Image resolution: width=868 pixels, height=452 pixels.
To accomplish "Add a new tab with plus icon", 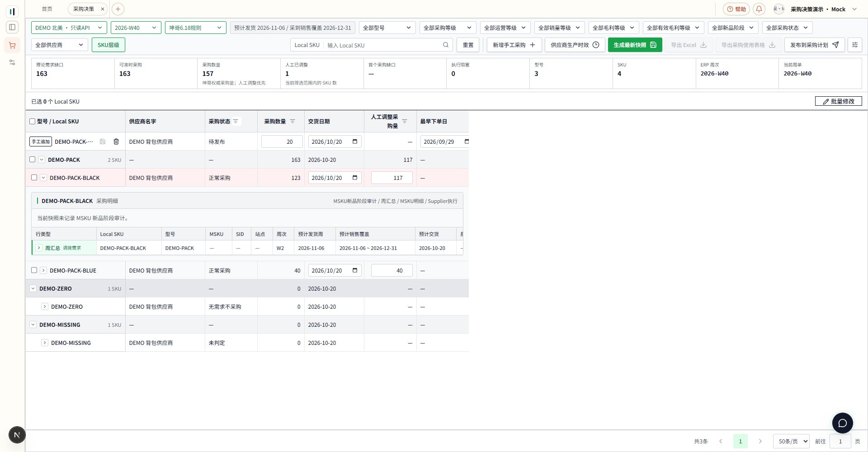I will coord(118,9).
